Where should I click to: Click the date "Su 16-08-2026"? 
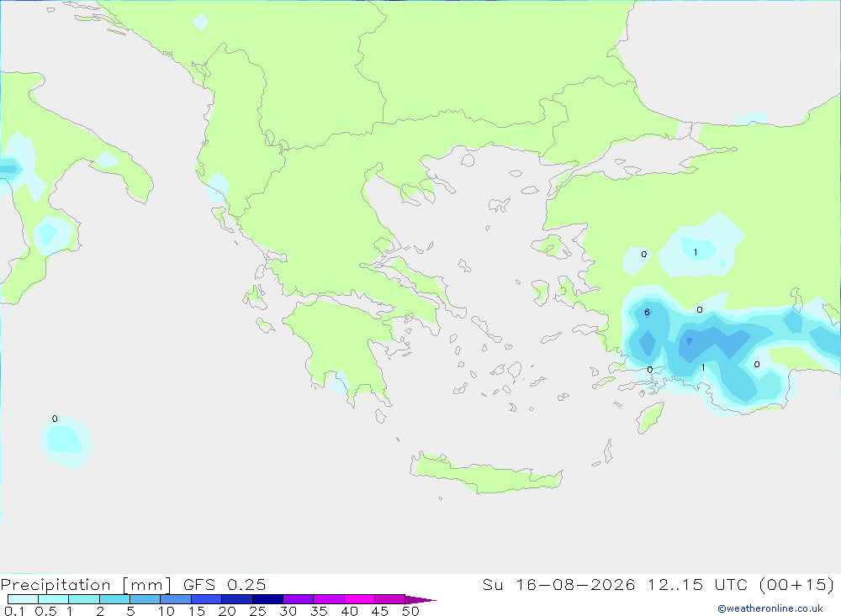pyautogui.click(x=558, y=584)
